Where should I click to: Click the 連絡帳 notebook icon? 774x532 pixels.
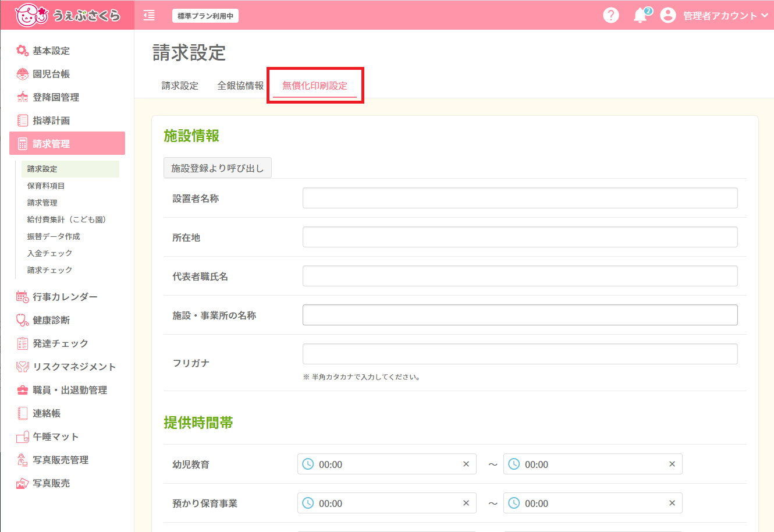tap(22, 413)
